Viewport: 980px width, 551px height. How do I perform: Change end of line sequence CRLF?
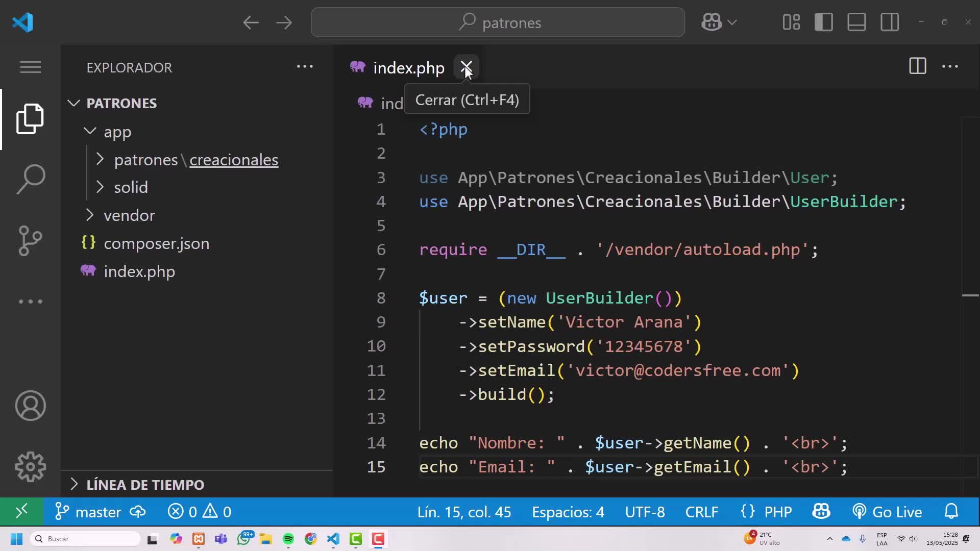[x=702, y=512]
